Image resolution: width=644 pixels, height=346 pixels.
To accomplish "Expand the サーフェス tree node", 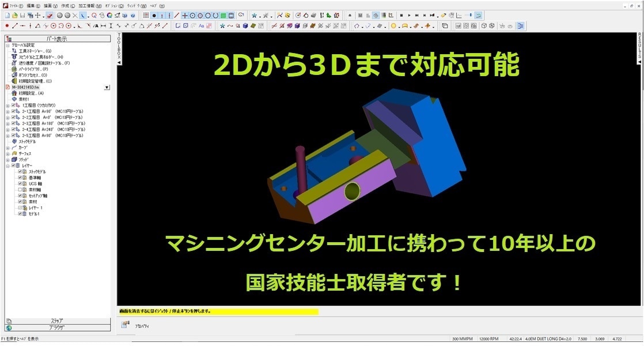I will click(x=8, y=154).
